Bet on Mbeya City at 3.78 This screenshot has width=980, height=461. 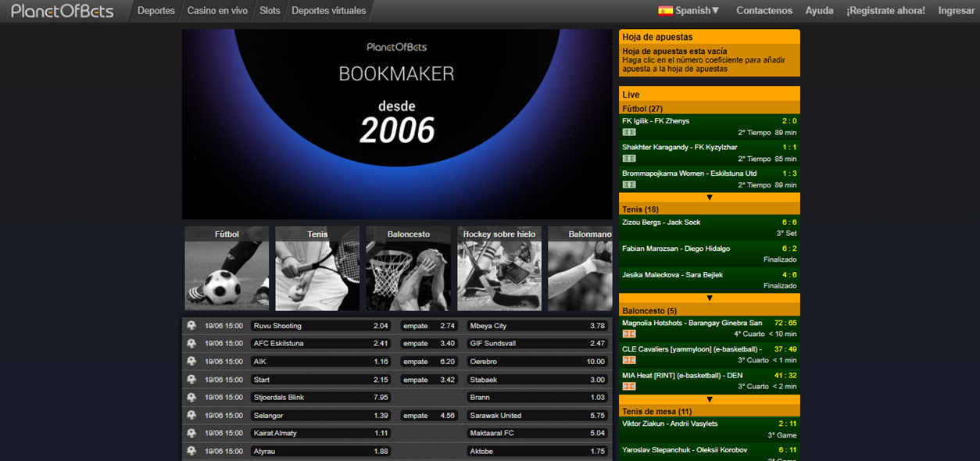coord(538,326)
